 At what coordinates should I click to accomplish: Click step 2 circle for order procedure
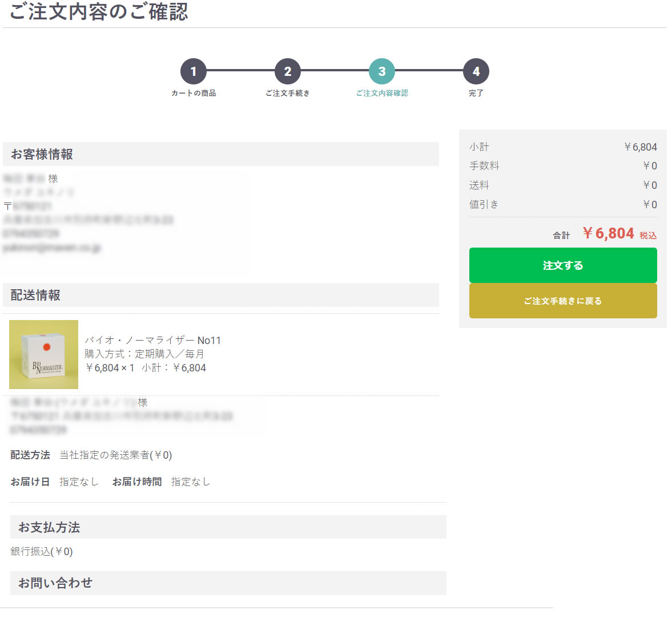point(287,71)
